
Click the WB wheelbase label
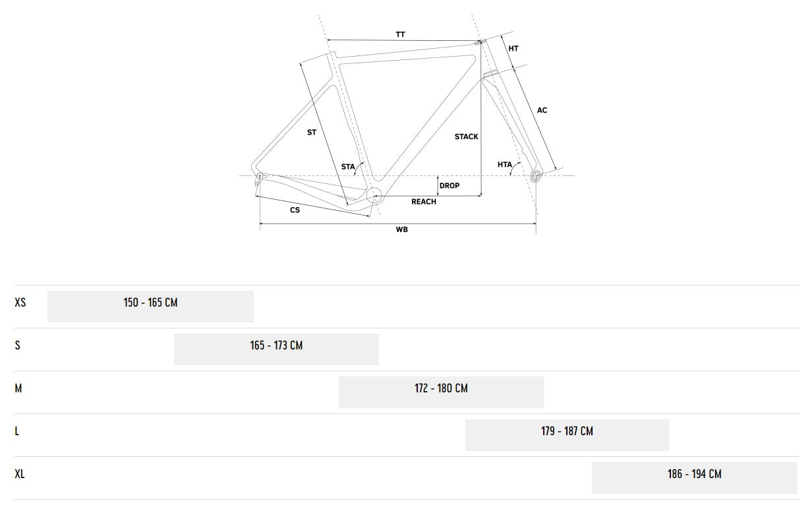pos(401,229)
